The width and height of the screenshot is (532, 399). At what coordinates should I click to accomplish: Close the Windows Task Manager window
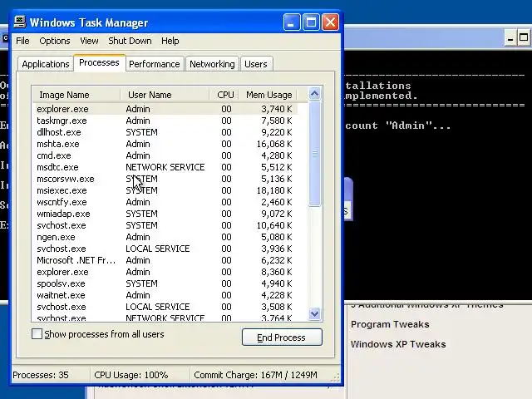330,22
